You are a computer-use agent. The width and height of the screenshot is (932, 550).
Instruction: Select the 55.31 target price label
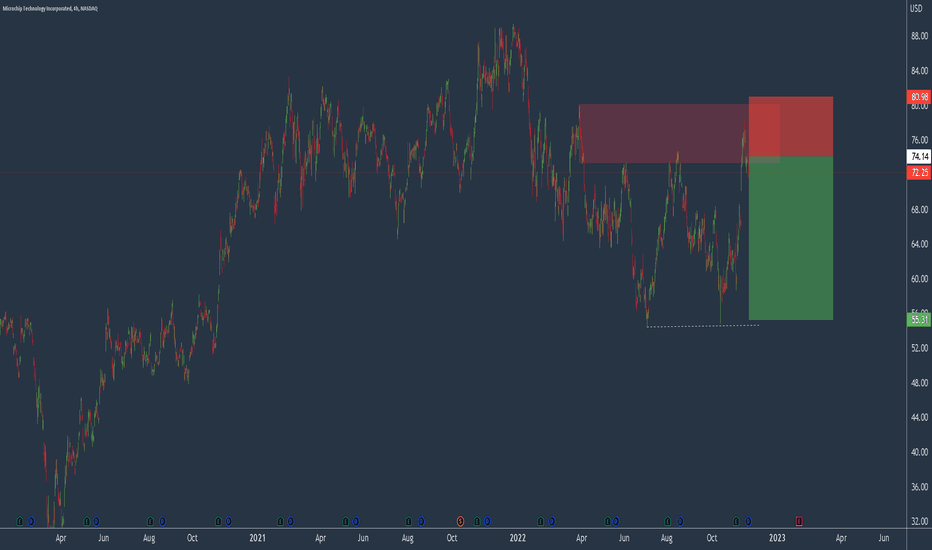pyautogui.click(x=919, y=320)
